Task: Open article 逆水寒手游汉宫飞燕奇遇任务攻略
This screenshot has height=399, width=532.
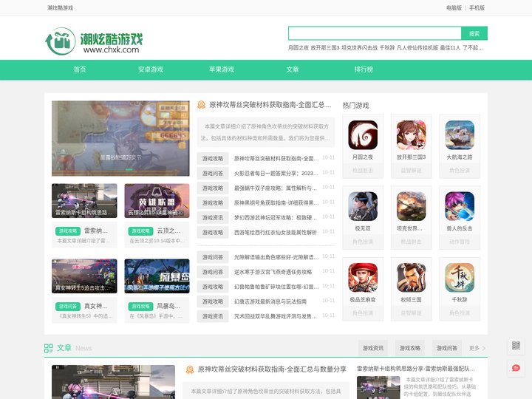Action: pyautogui.click(x=273, y=272)
